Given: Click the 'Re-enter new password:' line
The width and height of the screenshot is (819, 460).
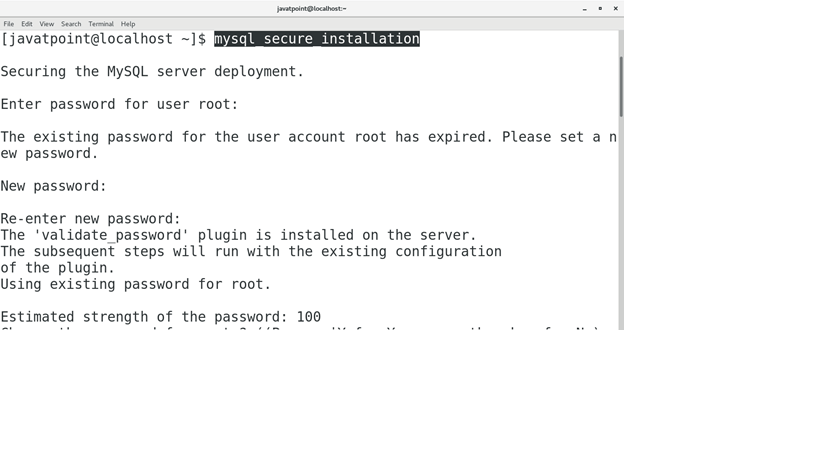Looking at the screenshot, I should click(x=90, y=219).
